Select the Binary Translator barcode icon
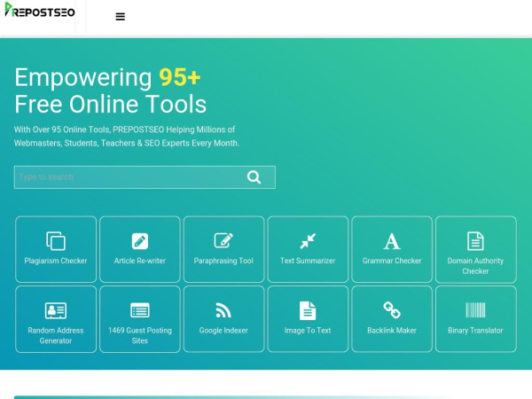The image size is (532, 399). [475, 310]
